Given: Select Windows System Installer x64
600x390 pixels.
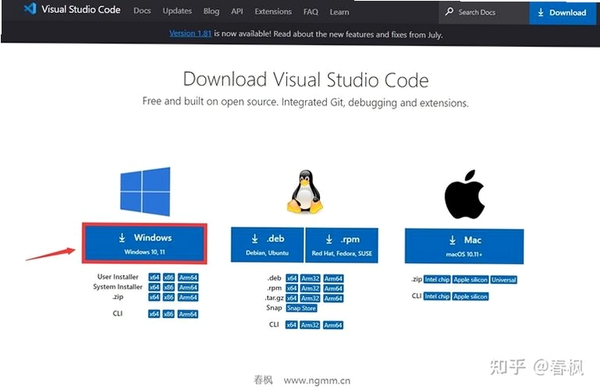Looking at the screenshot, I should click(154, 287).
